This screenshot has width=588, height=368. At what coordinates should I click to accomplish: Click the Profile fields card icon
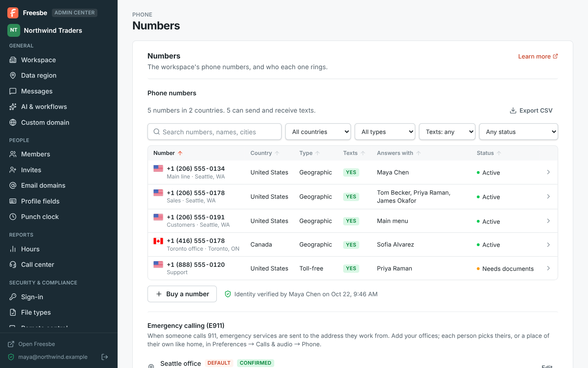[x=13, y=201]
